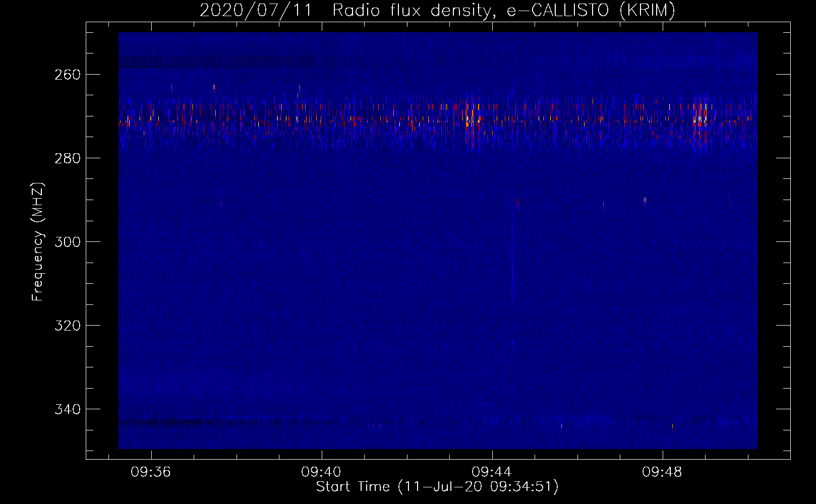816x504 pixels.
Task: Click the 'Start Time (11-Jul-20 09:34:51)' label
Action: tap(437, 487)
